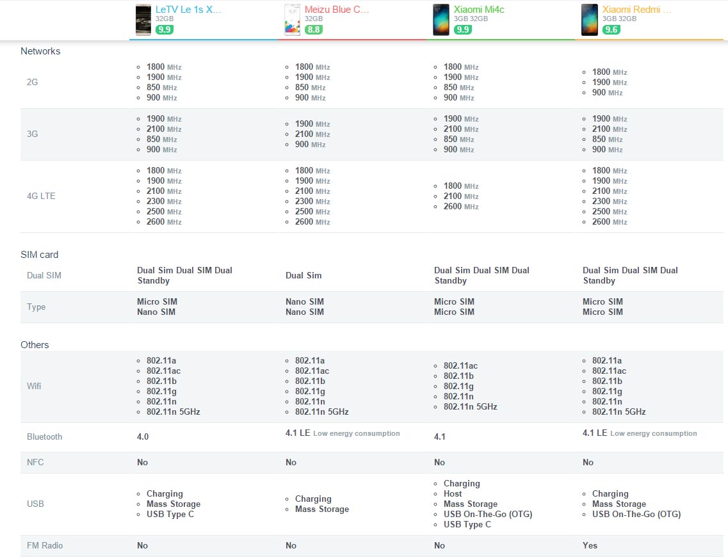Click the FM Radio "Yes" value for Xiaomi Redmi
This screenshot has height=560, width=728.
coord(590,546)
